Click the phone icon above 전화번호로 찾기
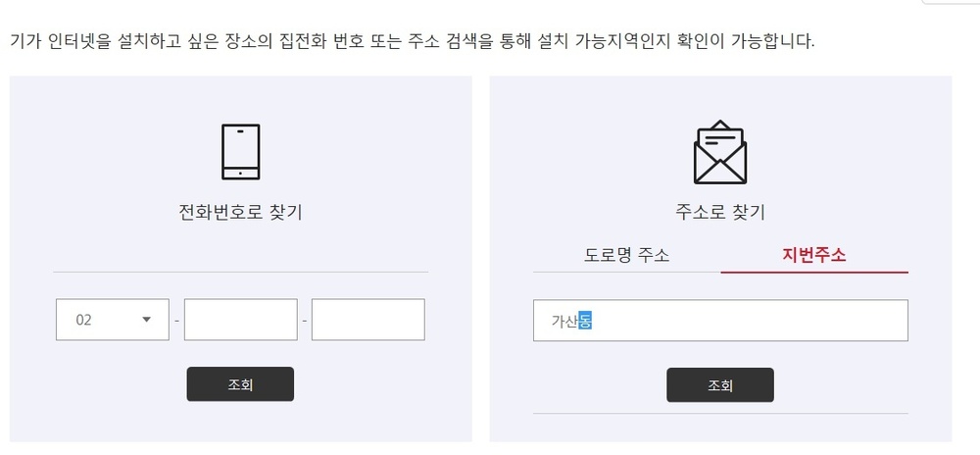This screenshot has width=980, height=455. coord(240,152)
